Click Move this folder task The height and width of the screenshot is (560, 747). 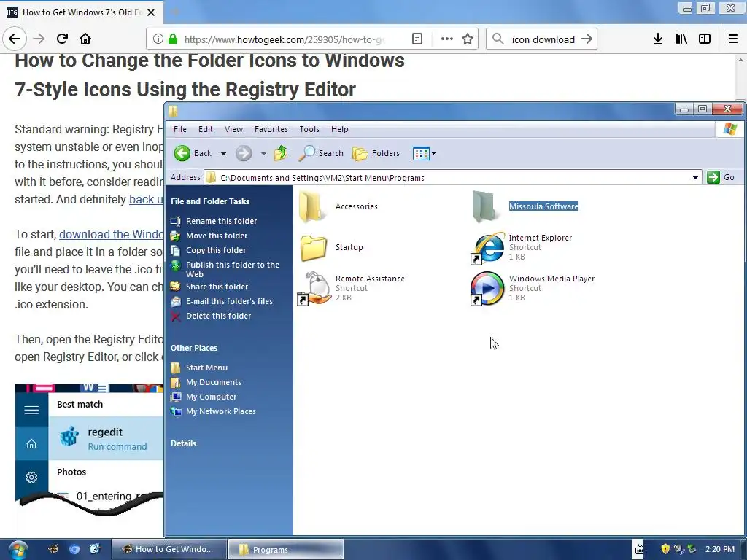pyautogui.click(x=216, y=236)
